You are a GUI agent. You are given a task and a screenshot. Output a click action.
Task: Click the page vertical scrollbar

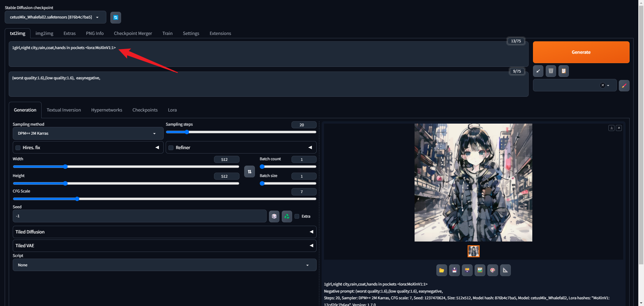[x=641, y=134]
